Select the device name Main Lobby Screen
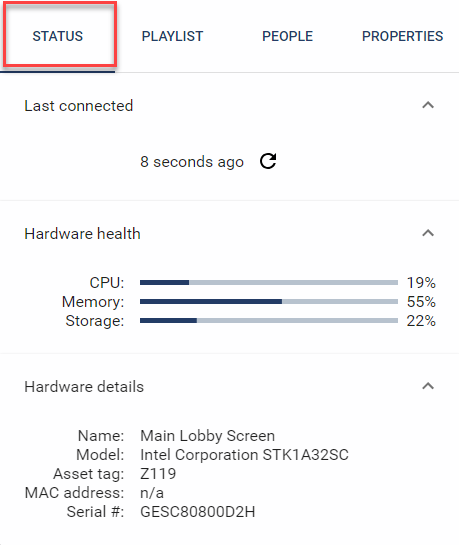 point(207,436)
